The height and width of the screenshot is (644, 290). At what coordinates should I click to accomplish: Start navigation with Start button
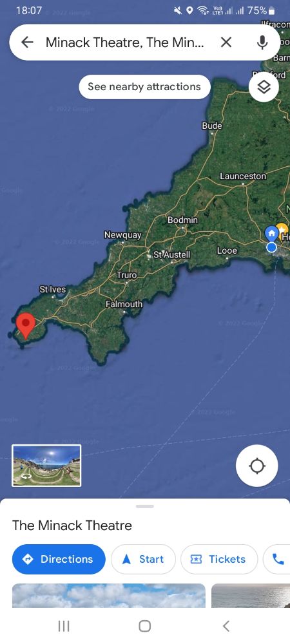(x=143, y=559)
